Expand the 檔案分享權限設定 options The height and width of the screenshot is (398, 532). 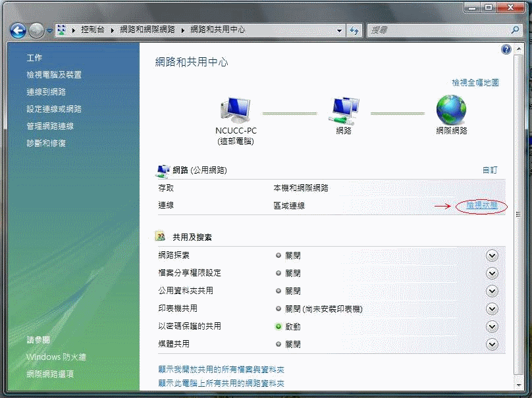[x=491, y=273]
